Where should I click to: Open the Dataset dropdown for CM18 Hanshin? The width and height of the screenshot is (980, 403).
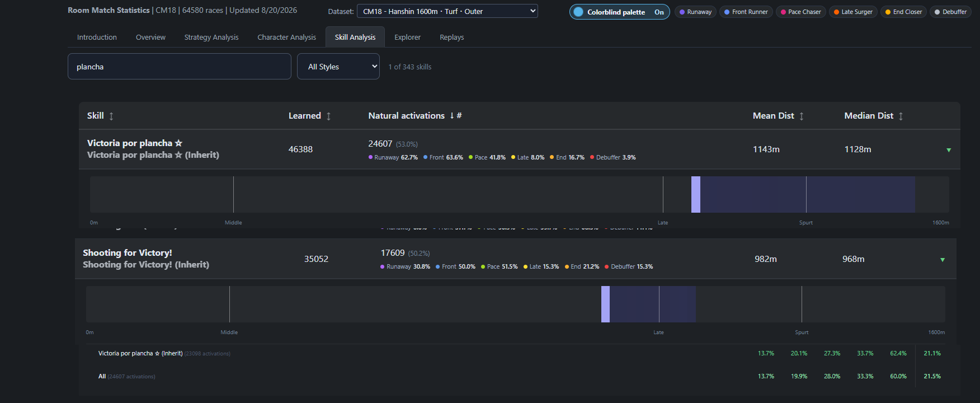tap(447, 11)
